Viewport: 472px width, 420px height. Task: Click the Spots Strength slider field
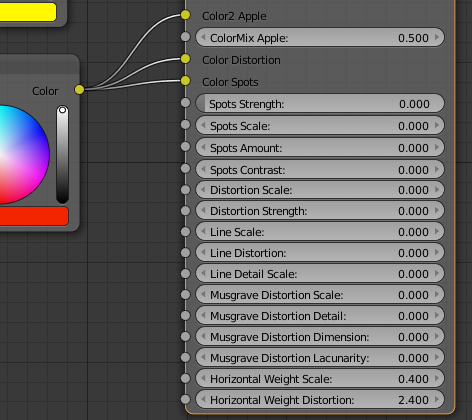click(x=320, y=103)
